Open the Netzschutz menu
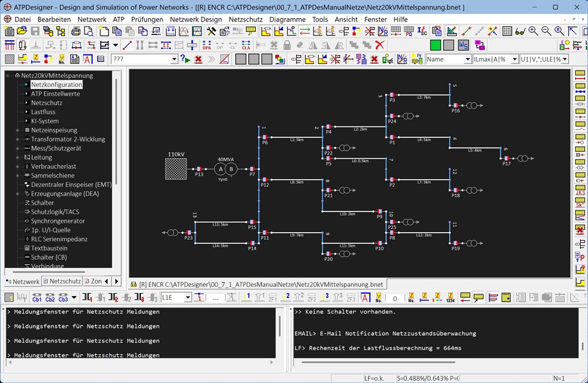Screen dimensions: 588x383 click(245, 19)
